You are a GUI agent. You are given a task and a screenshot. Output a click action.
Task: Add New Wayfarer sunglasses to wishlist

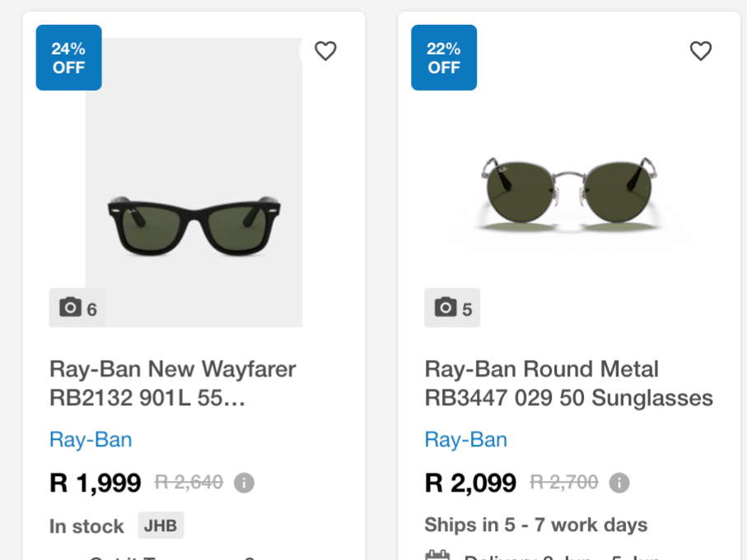[x=325, y=51]
